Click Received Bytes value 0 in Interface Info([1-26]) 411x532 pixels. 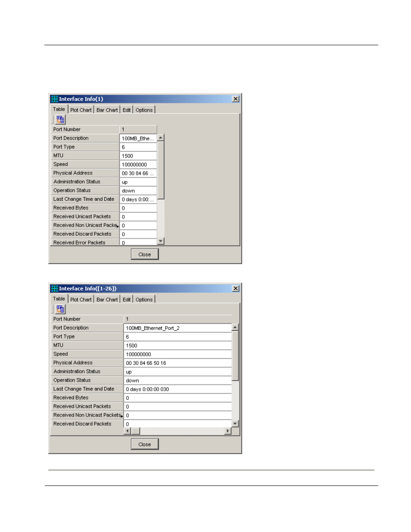tap(177, 398)
